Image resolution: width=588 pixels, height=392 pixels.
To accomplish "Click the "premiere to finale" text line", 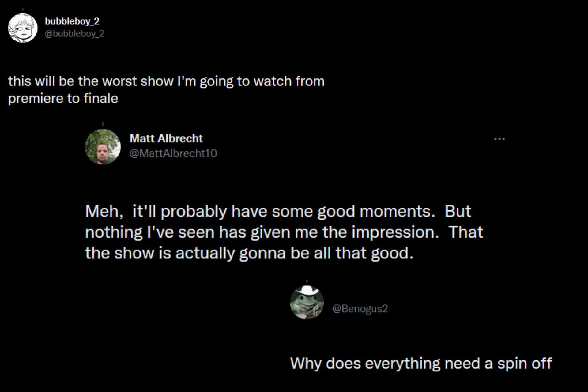I will point(63,99).
